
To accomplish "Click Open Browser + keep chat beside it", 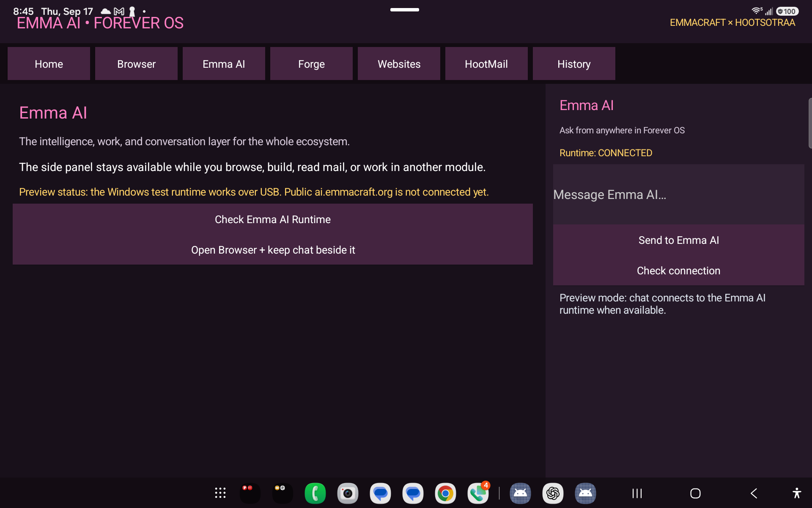I will tap(273, 250).
